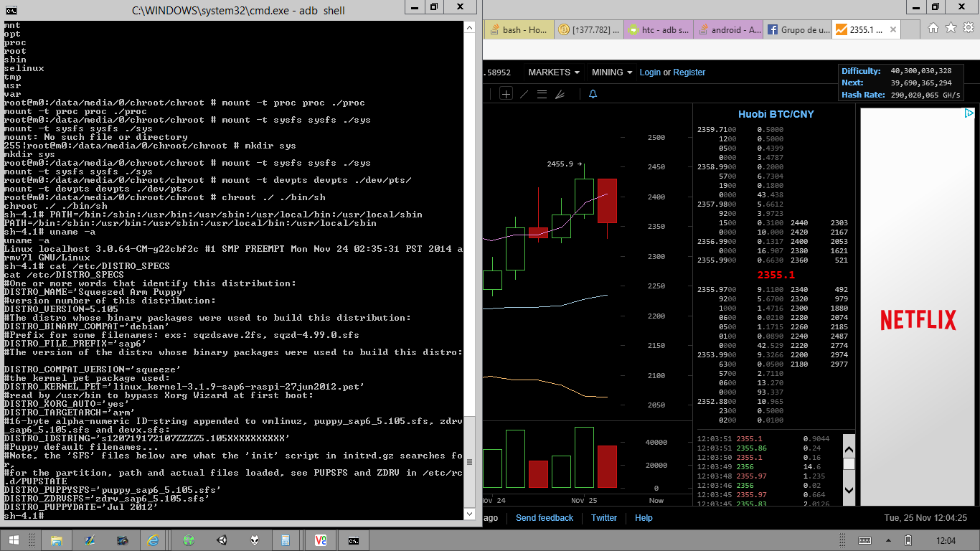This screenshot has width=980, height=551.
Task: Open browser Tools gear menu
Action: (968, 28)
